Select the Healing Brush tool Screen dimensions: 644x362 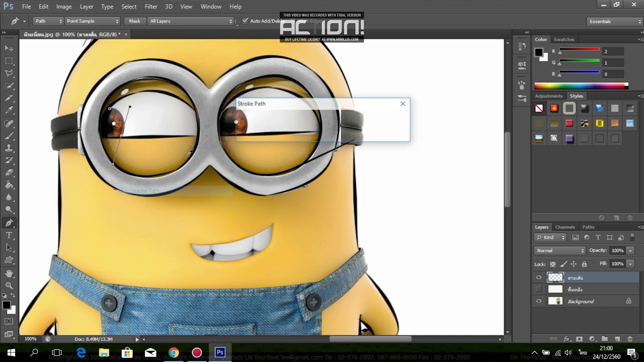click(x=9, y=123)
